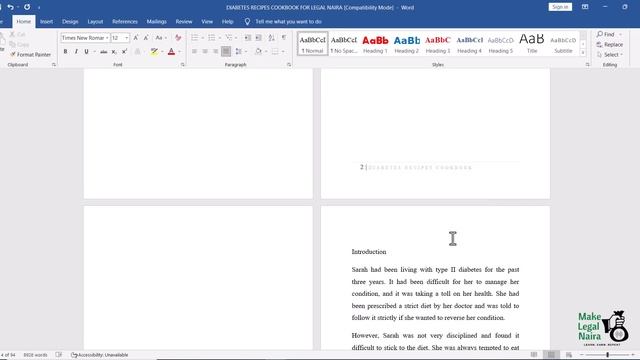Apply the Heading 1 style
The width and height of the screenshot is (640, 360).
pyautogui.click(x=375, y=44)
